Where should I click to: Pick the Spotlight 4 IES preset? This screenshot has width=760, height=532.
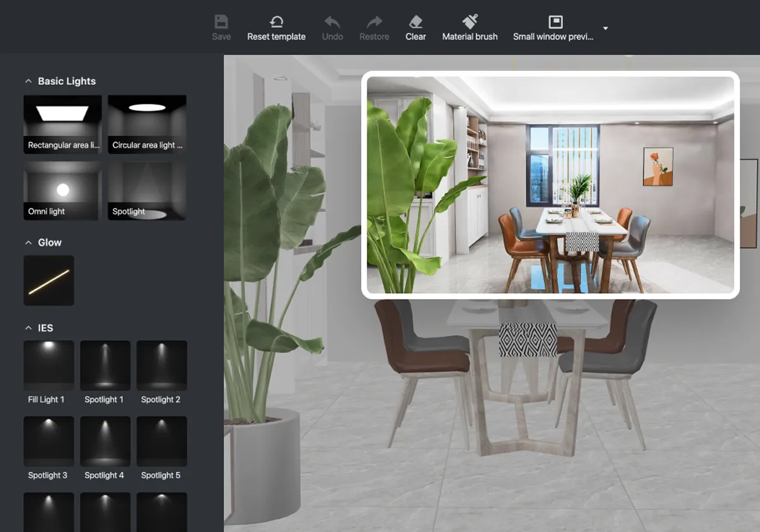click(x=105, y=441)
